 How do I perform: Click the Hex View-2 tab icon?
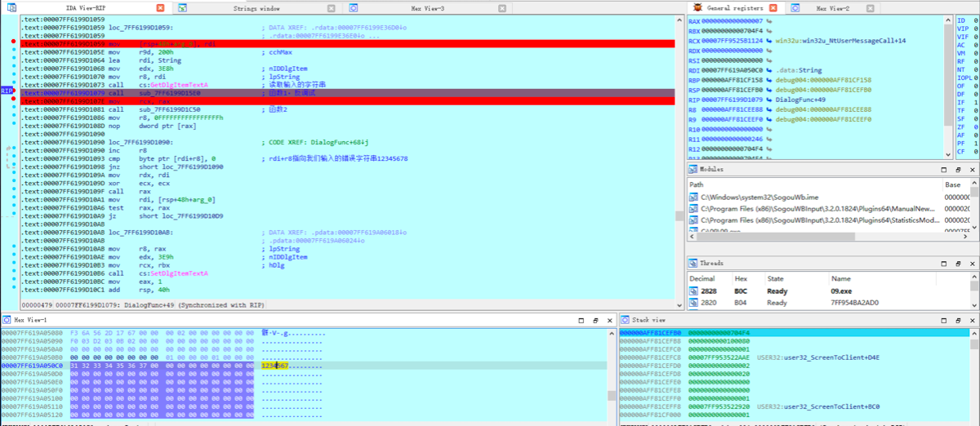tap(794, 7)
